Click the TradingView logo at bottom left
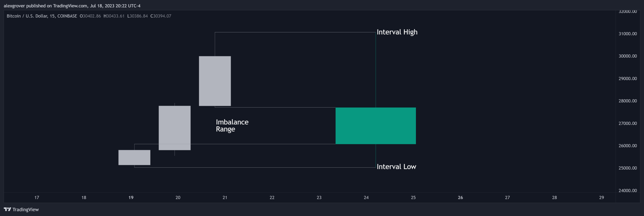 21,209
